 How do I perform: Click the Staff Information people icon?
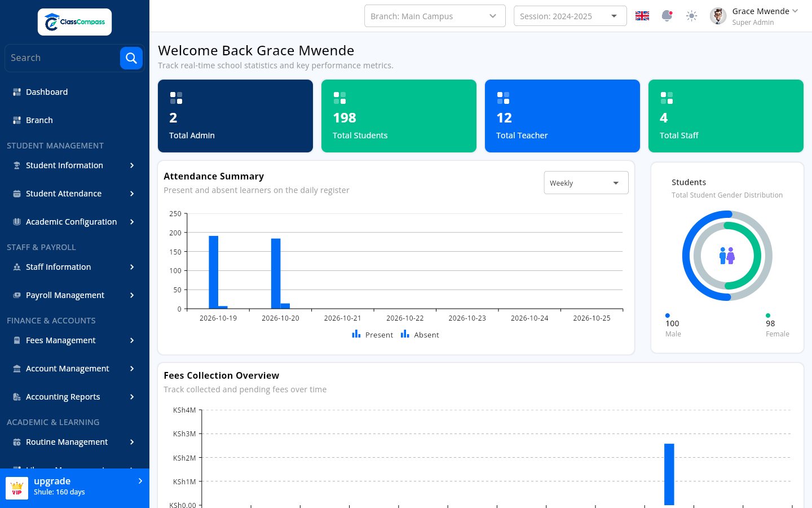[17, 267]
